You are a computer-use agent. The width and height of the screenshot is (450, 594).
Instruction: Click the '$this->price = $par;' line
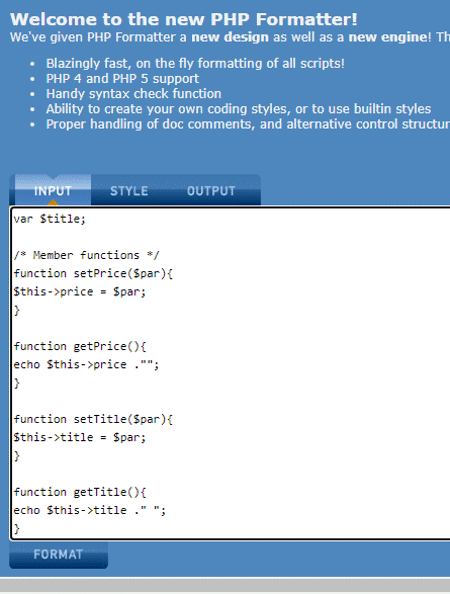coord(80,292)
